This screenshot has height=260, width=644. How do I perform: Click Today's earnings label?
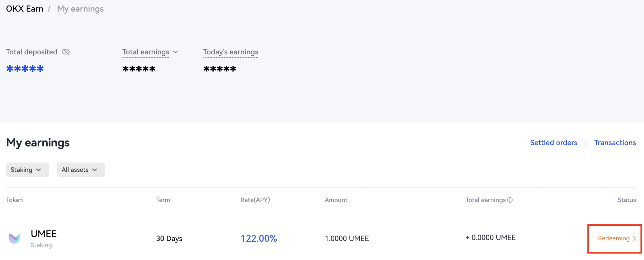tap(231, 52)
